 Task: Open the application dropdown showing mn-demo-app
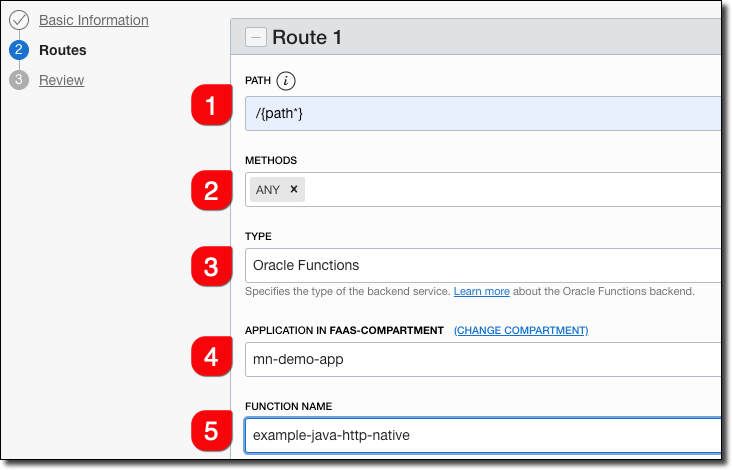pyautogui.click(x=480, y=359)
